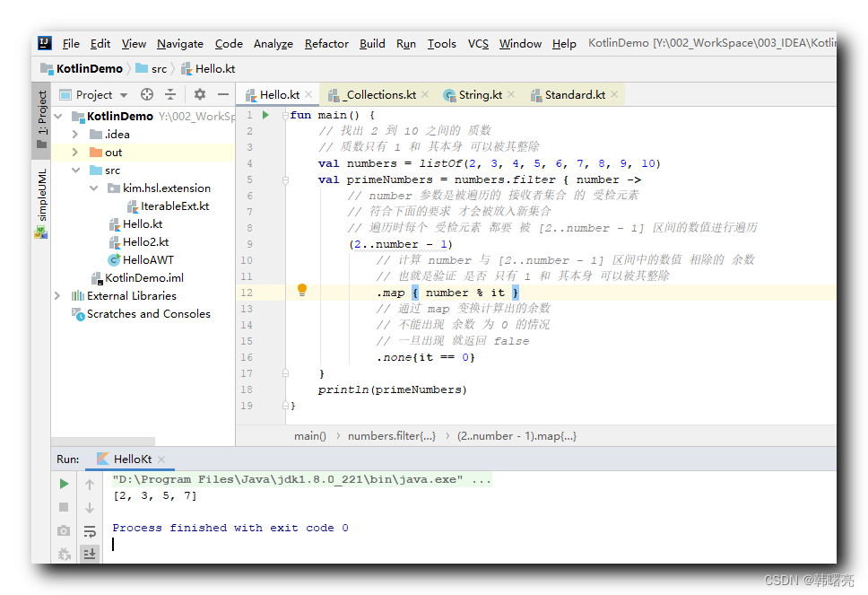Toggle Soft-Wrap icon in Run console
868x595 pixels.
point(89,530)
